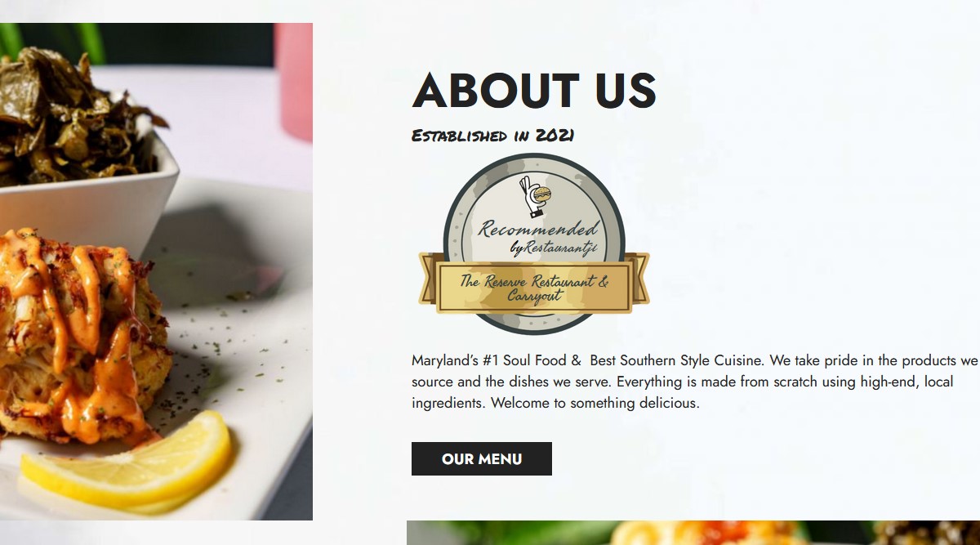Click the Maryland's #1 Soul Food paragraph
Image resolution: width=980 pixels, height=545 pixels.
point(695,382)
